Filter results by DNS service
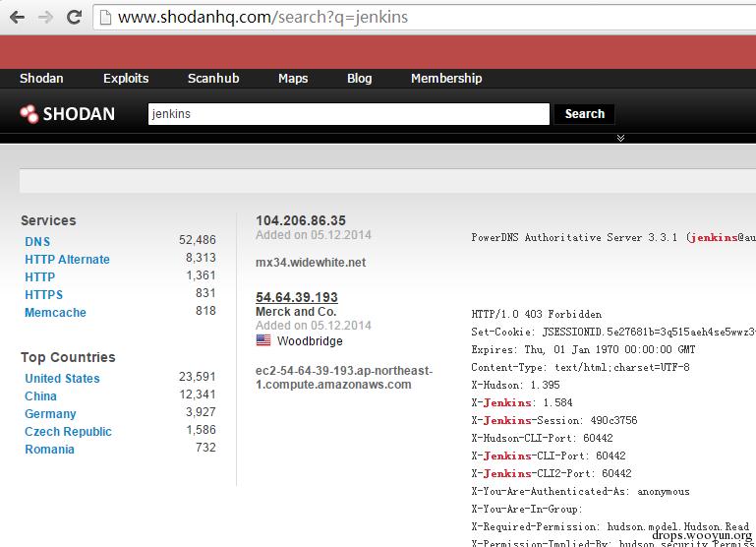The height and width of the screenshot is (547, 756). click(37, 242)
